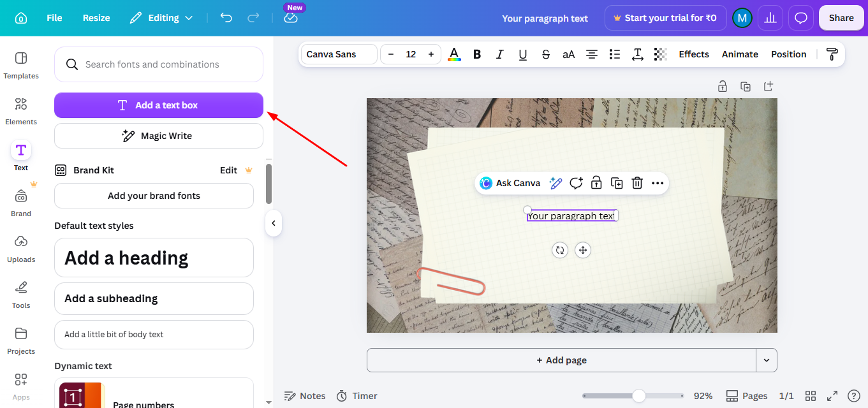The image size is (868, 408).
Task: Add a subheading text style
Action: [154, 298]
